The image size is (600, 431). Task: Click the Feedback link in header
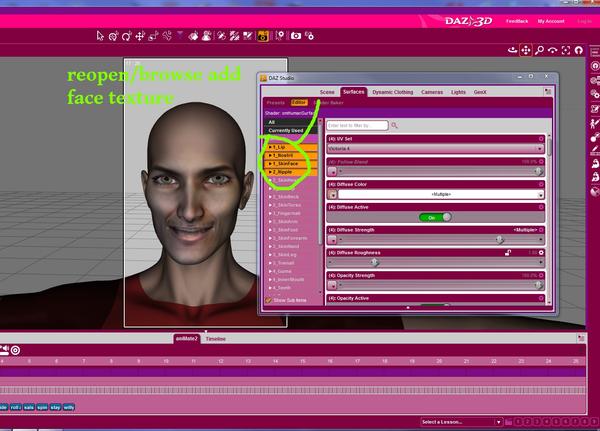point(517,21)
